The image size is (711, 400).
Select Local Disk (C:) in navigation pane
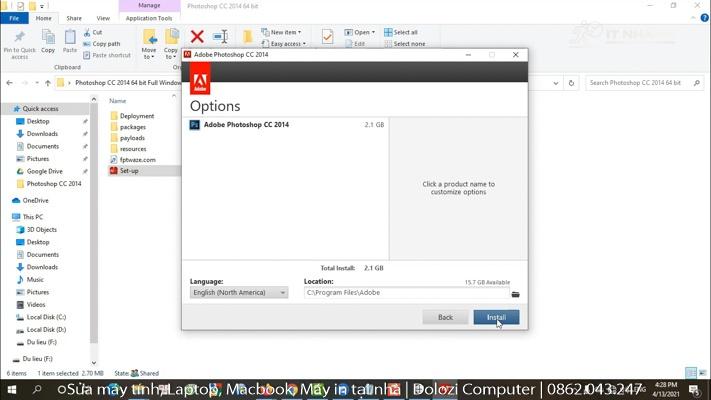point(46,317)
